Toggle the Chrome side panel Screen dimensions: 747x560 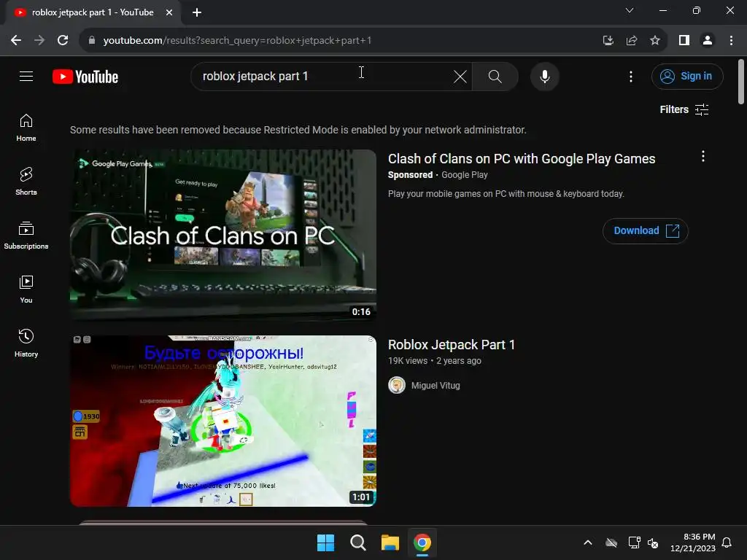click(x=684, y=41)
